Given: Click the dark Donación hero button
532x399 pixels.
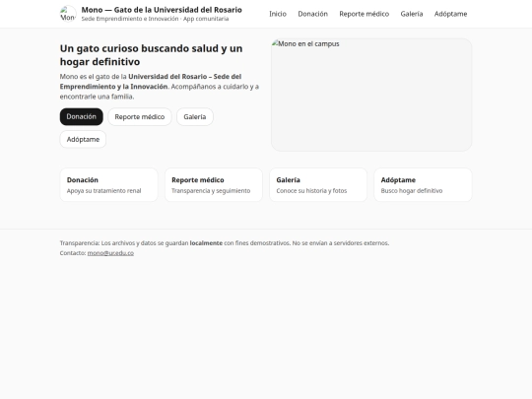Looking at the screenshot, I should click(82, 116).
